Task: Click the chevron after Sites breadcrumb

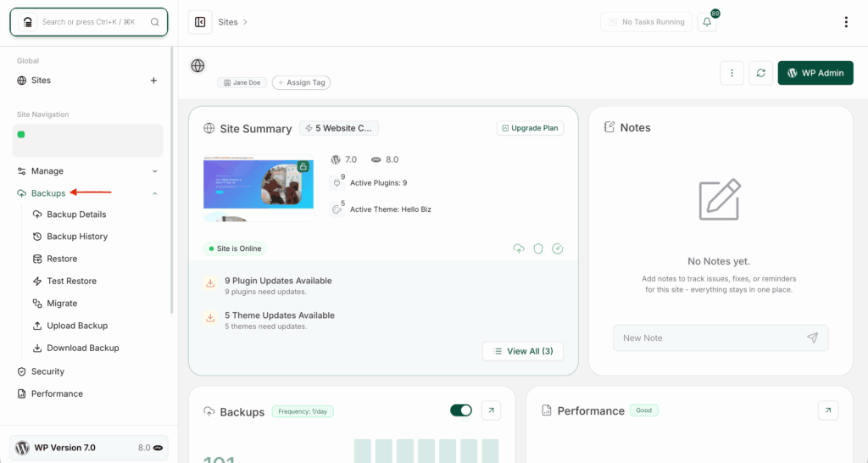Action: pyautogui.click(x=245, y=22)
